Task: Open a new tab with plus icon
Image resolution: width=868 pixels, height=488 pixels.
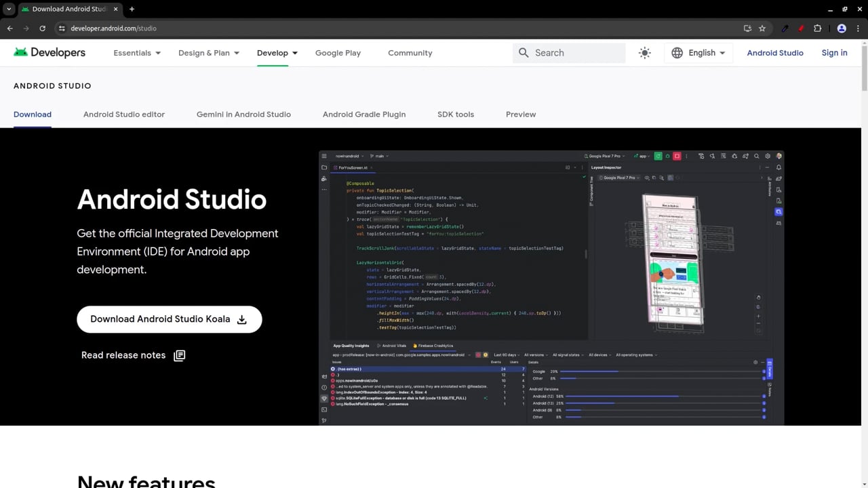Action: point(132,9)
